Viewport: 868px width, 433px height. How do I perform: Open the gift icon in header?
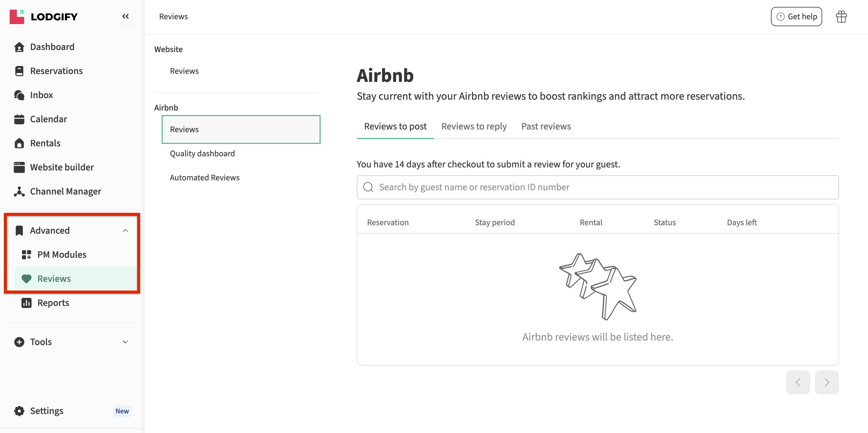point(841,17)
